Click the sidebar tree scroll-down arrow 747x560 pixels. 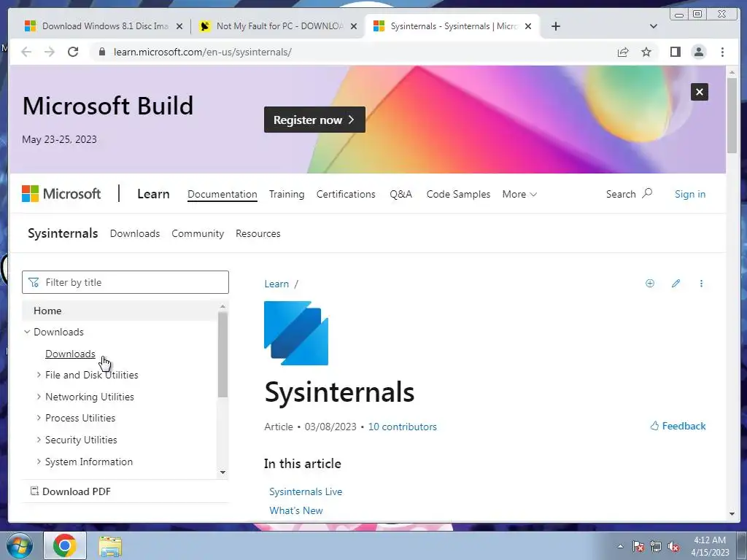pos(222,472)
